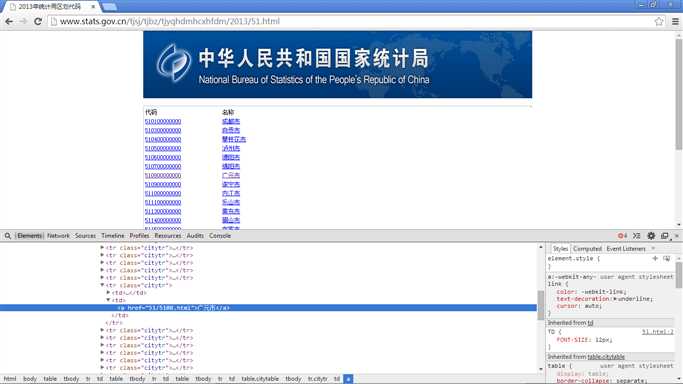Screen dimensions: 683x384
Task: Open the Profiles panel
Action: tap(139, 236)
